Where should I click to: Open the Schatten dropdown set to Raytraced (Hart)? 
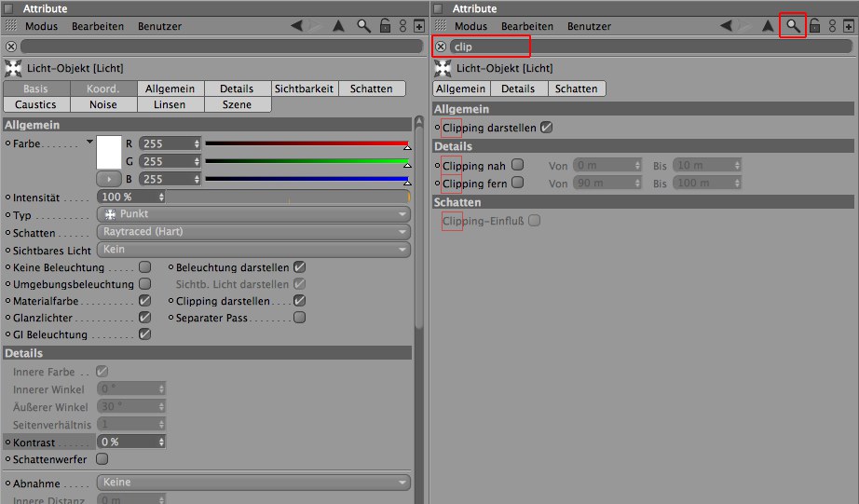coord(253,232)
